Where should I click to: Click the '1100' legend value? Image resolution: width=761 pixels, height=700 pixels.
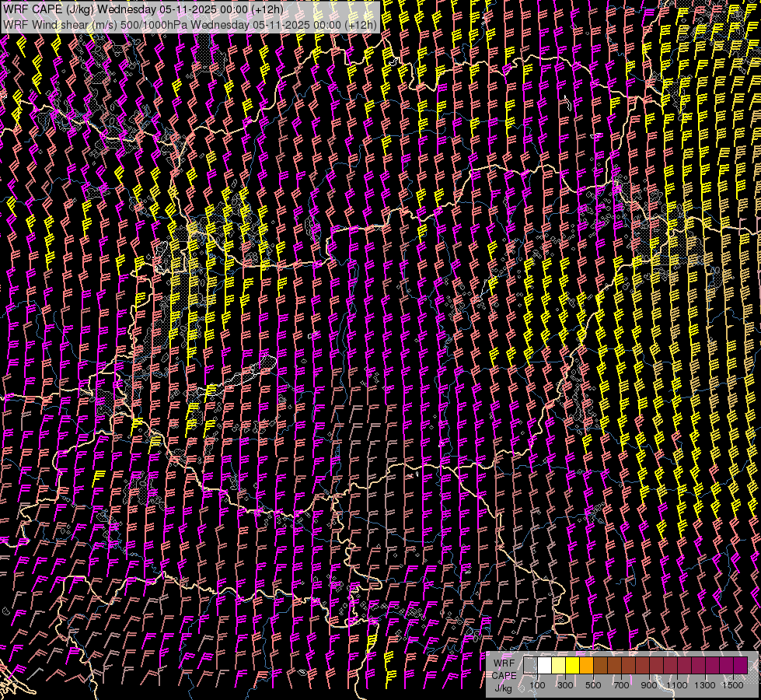677,685
